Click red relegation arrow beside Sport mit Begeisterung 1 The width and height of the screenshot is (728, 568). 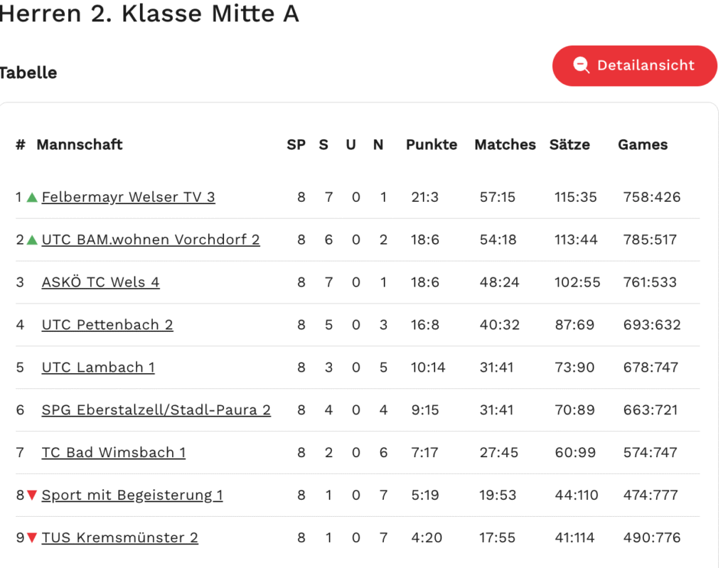(x=32, y=495)
